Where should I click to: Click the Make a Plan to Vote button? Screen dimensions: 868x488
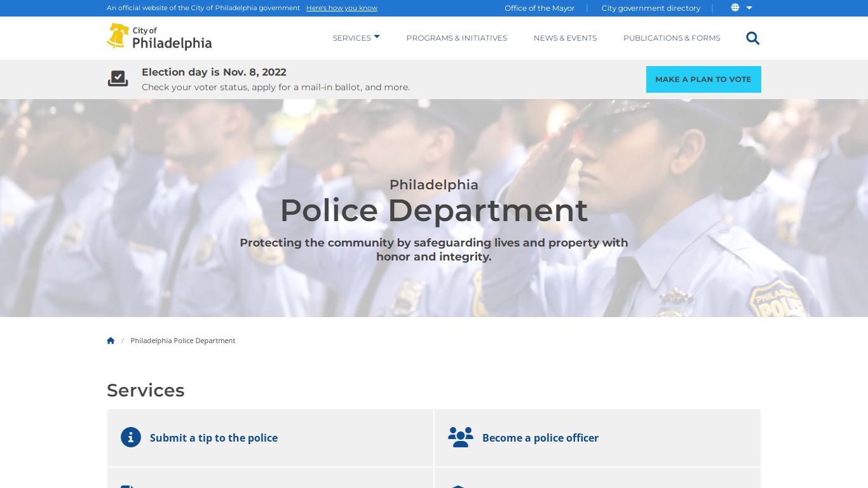(703, 79)
